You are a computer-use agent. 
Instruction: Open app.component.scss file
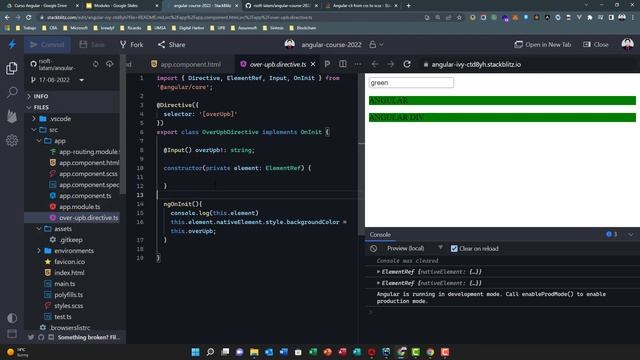coord(84,174)
